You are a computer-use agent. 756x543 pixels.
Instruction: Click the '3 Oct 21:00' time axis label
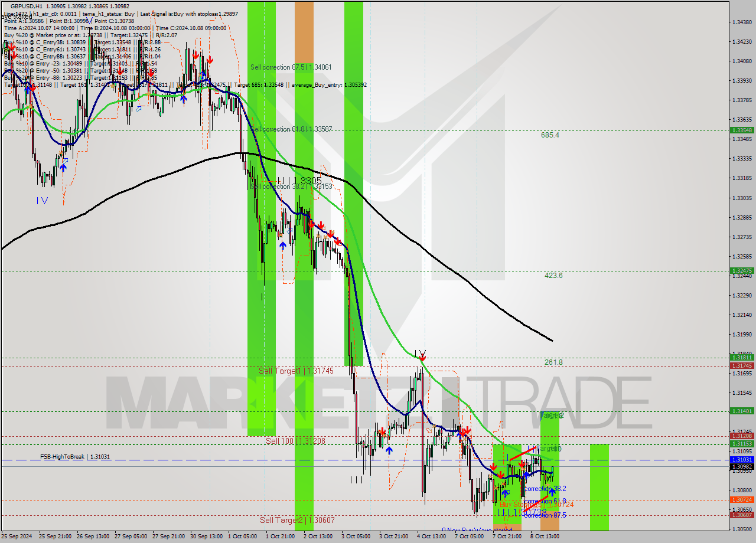(x=395, y=537)
